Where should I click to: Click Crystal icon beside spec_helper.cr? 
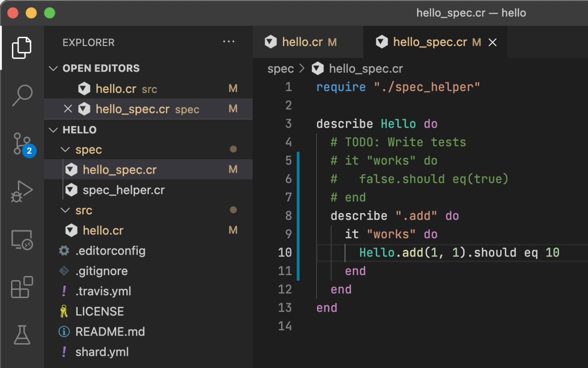point(72,190)
